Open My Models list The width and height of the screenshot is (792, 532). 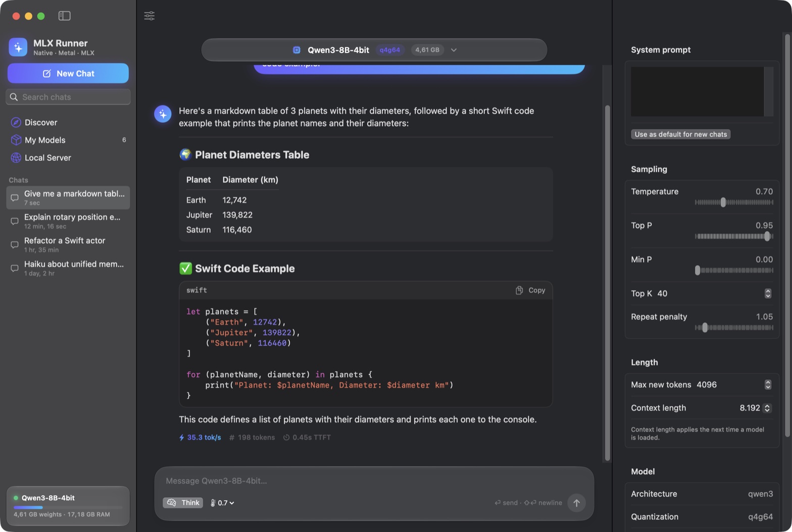pyautogui.click(x=68, y=140)
